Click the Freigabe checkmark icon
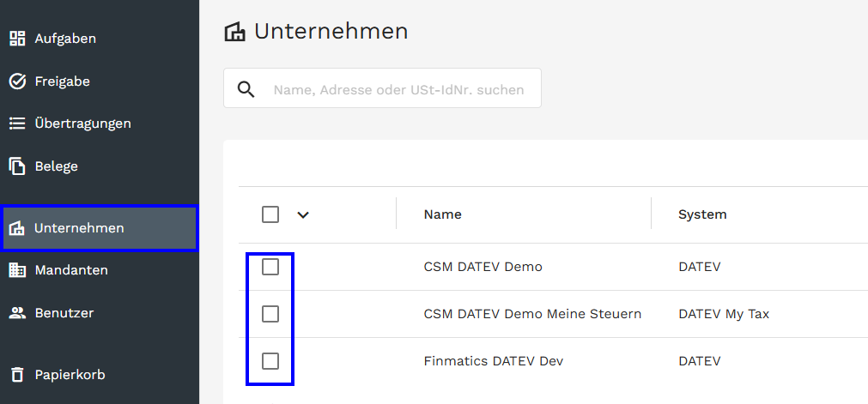This screenshot has height=404, width=868. (x=17, y=81)
